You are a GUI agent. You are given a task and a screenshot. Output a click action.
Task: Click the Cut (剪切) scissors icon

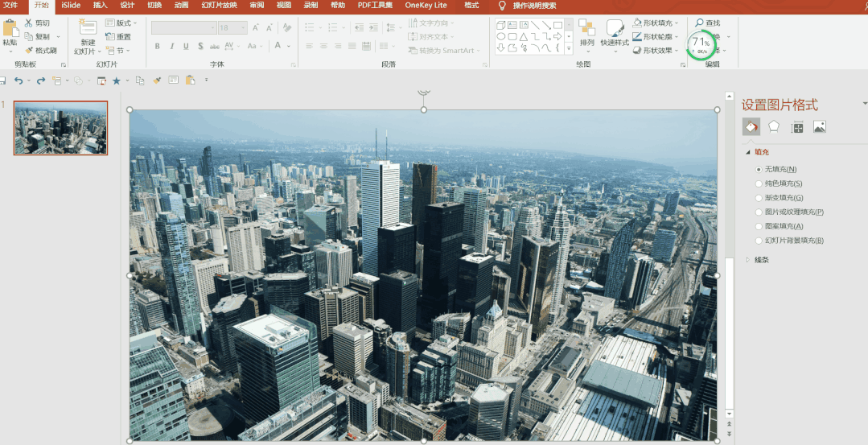pos(28,23)
